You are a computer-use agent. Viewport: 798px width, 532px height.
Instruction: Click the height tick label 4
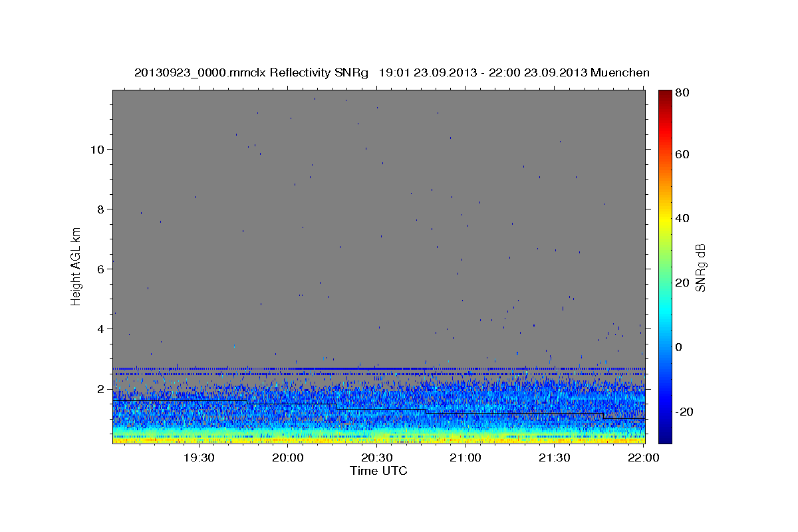(102, 329)
